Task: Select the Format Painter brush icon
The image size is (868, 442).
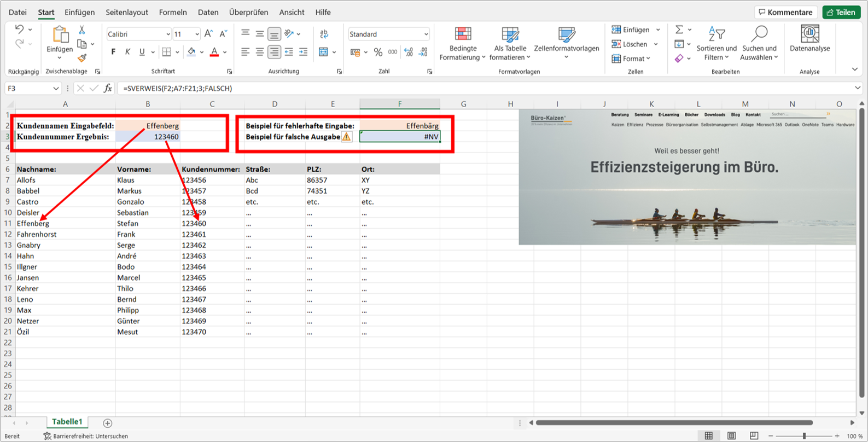Action: point(82,57)
